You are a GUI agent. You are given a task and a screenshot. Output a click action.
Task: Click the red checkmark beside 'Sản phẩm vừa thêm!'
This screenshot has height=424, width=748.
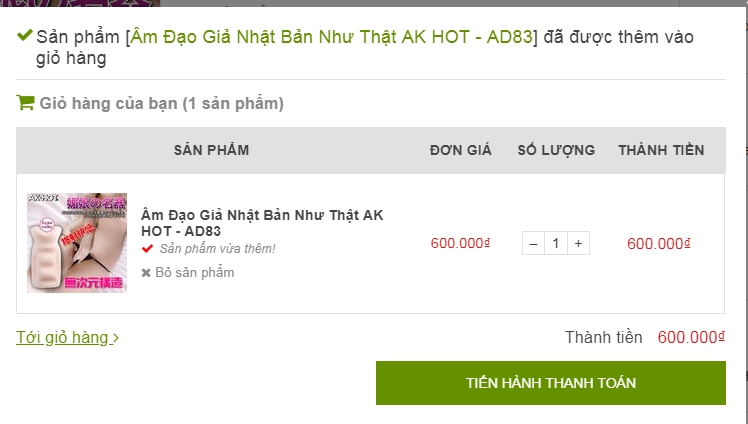tap(147, 248)
